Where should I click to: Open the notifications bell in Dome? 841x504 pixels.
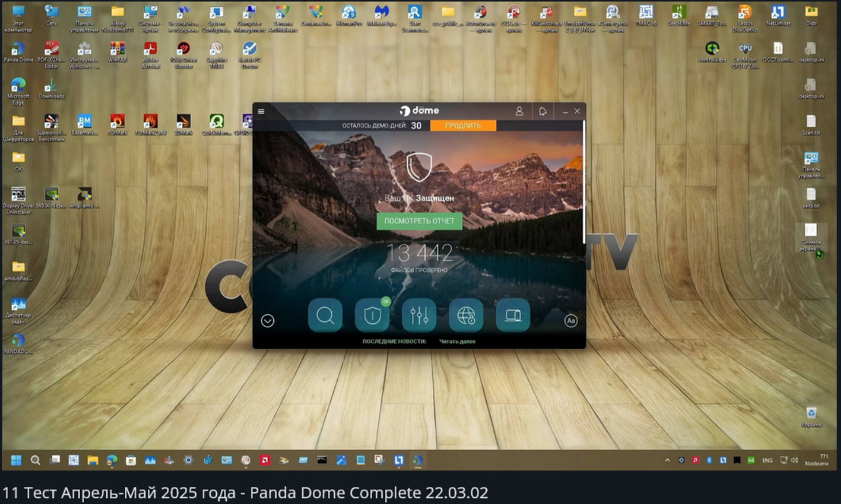[543, 111]
